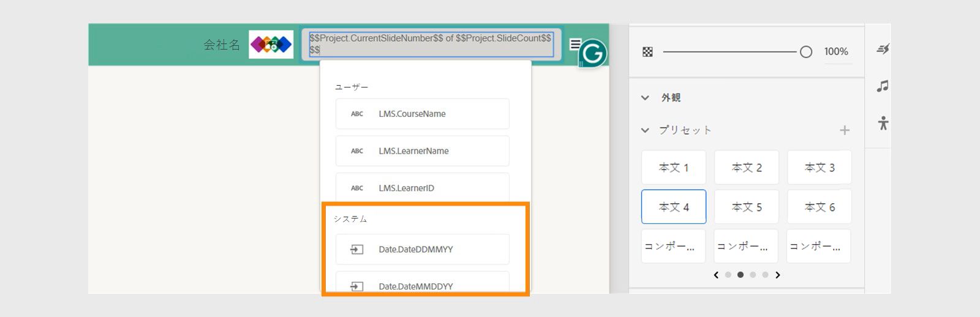
Task: Add a new preset with plus icon
Action: coord(845,130)
